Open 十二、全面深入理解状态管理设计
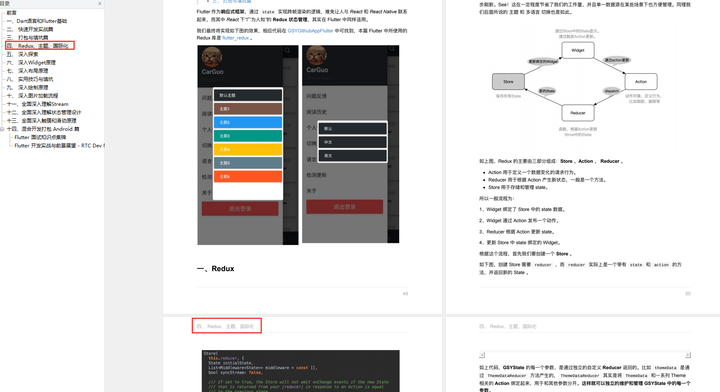This screenshot has height=392, width=720. tap(44, 112)
